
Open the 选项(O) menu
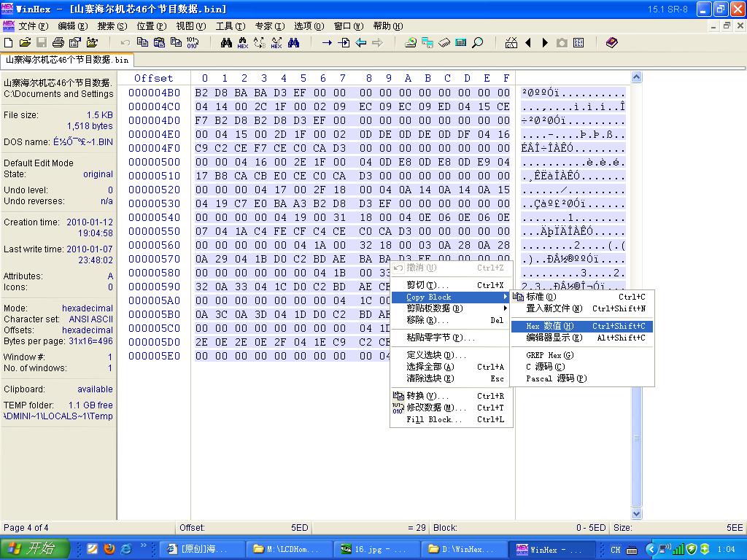309,26
